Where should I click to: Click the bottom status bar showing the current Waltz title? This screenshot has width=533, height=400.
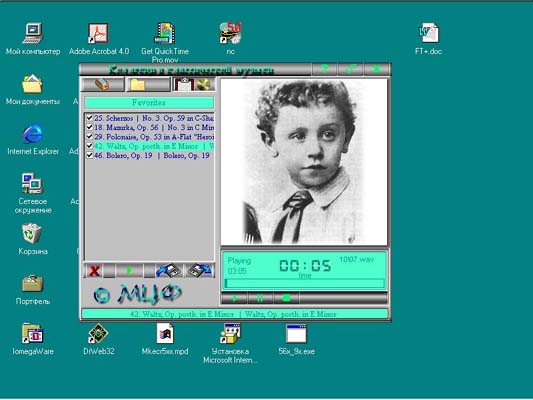(x=235, y=314)
